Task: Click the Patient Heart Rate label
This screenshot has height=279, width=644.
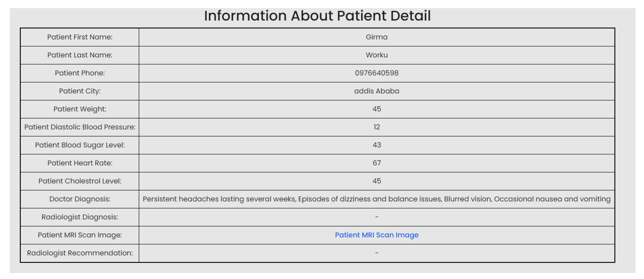Action: pyautogui.click(x=80, y=163)
